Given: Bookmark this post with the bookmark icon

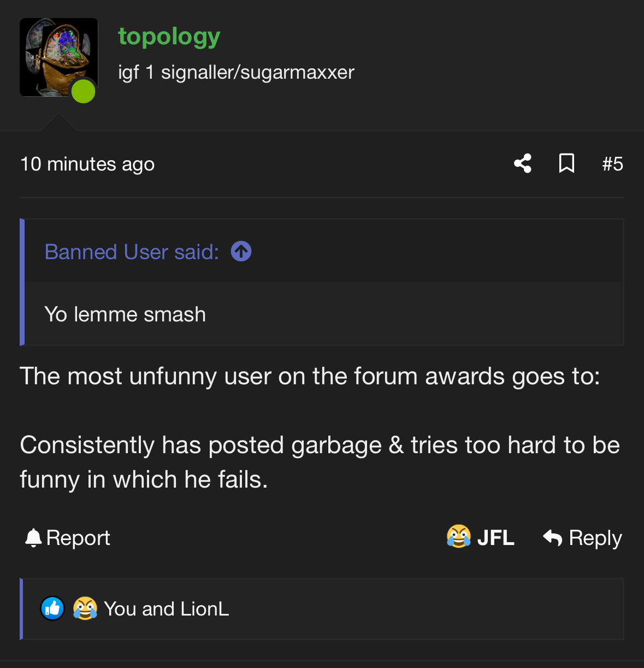Looking at the screenshot, I should (566, 163).
